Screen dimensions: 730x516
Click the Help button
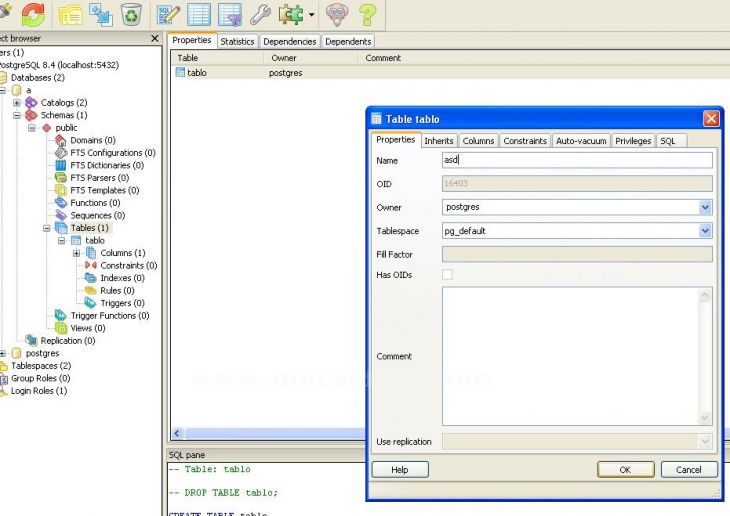tap(400, 469)
